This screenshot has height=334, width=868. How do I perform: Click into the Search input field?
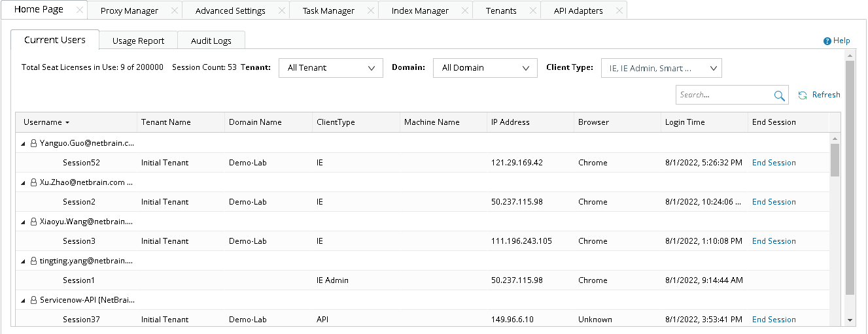tap(723, 95)
